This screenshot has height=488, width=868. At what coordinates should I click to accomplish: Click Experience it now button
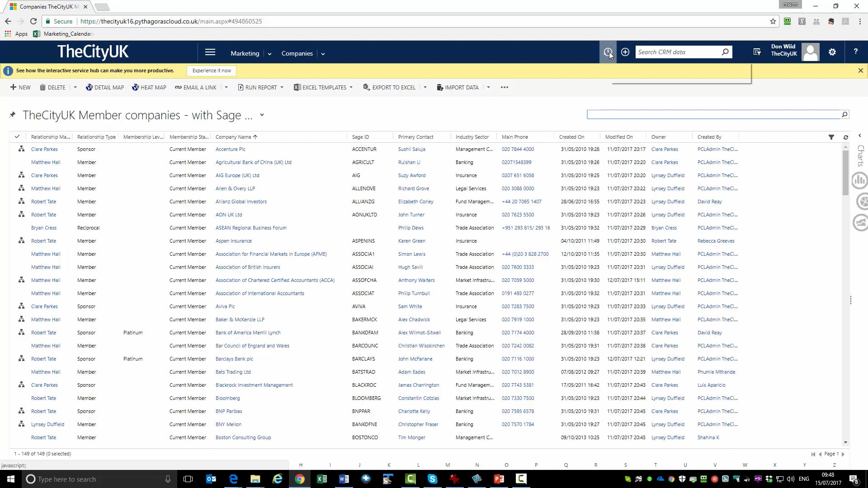pyautogui.click(x=212, y=70)
